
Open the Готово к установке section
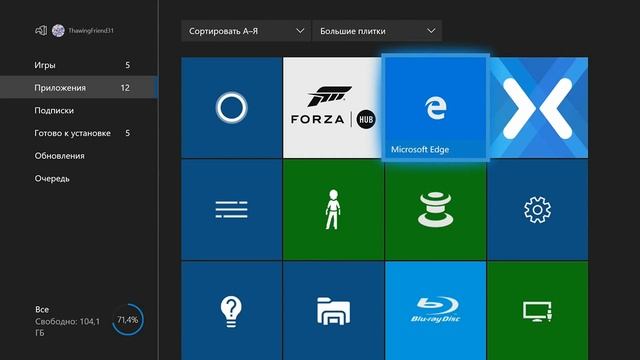(79, 133)
